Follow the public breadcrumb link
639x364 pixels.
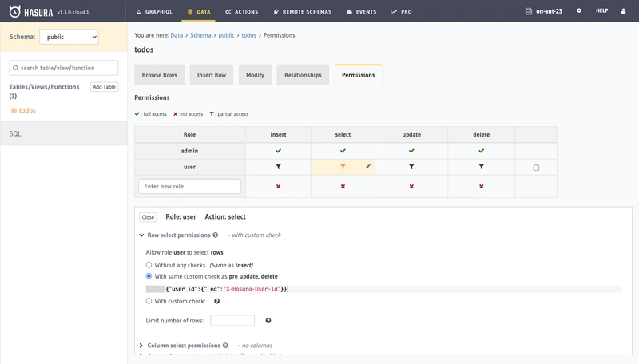[x=226, y=35]
